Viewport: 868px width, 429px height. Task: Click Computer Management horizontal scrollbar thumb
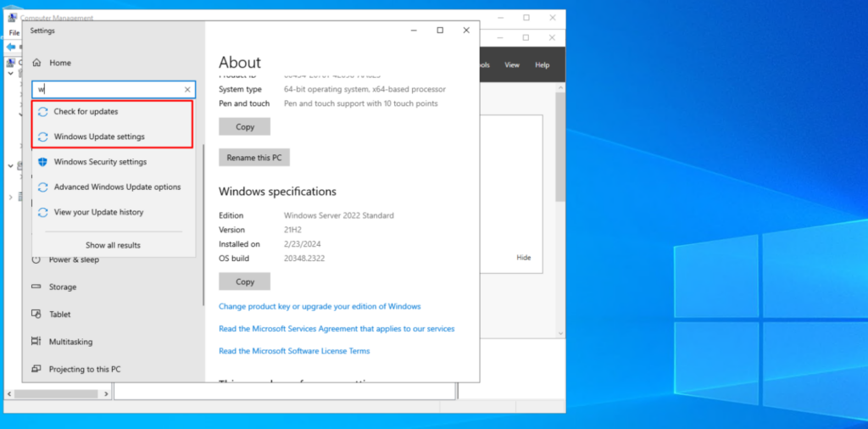click(x=55, y=394)
